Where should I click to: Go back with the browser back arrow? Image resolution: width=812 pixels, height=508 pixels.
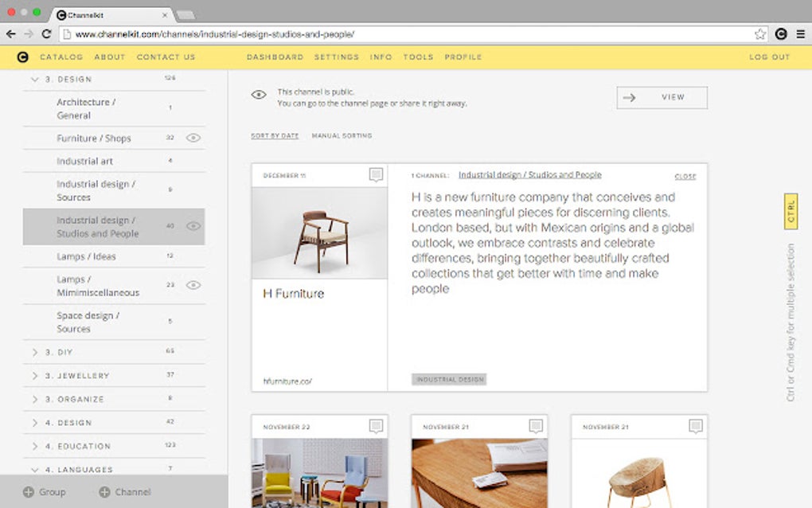(11, 34)
